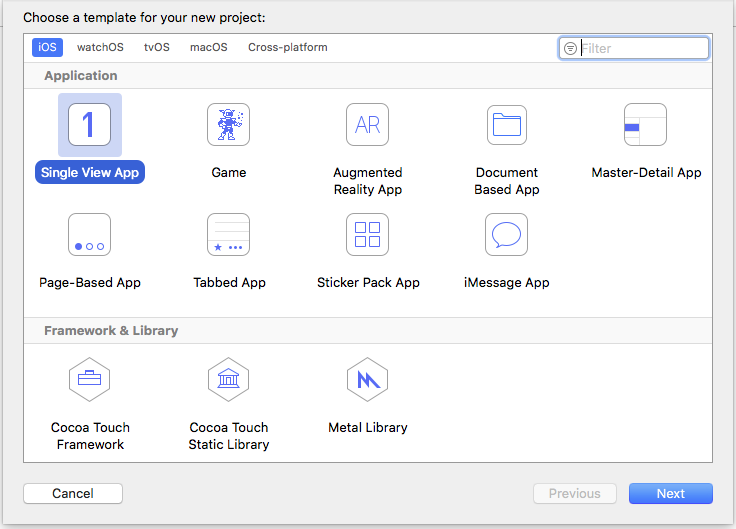Viewport: 736px width, 529px height.
Task: Choose the Master-Detail App template icon
Action: [645, 125]
